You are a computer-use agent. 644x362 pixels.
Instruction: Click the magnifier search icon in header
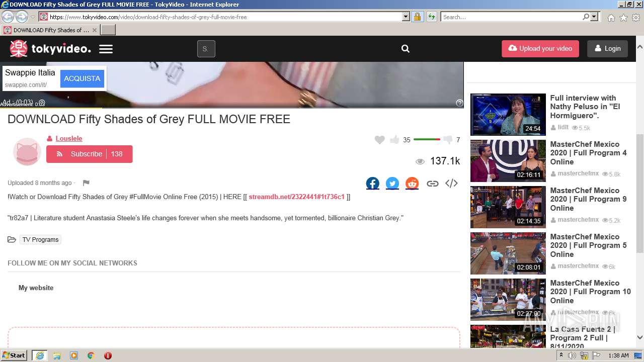point(406,49)
